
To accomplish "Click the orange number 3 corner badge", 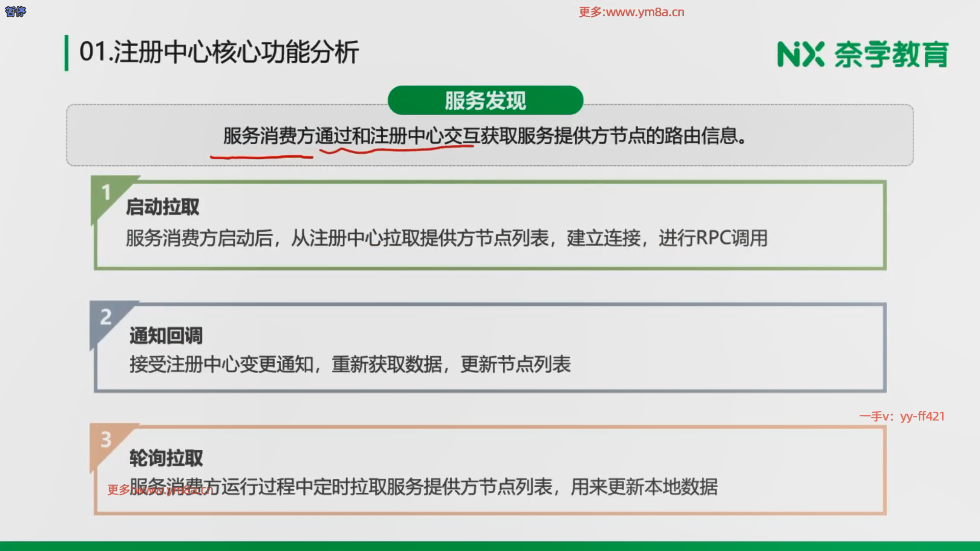I will [106, 440].
